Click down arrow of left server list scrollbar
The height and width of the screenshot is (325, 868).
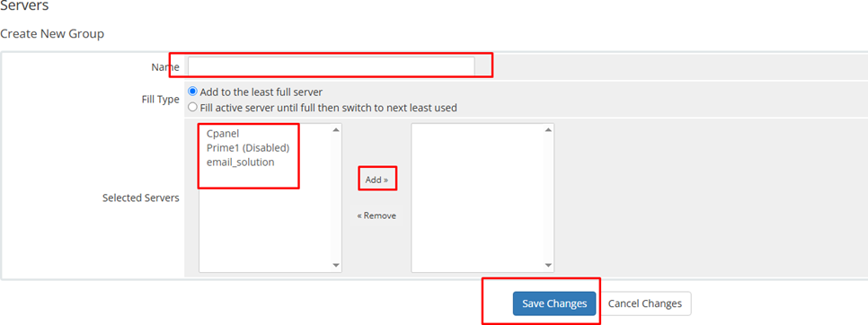pyautogui.click(x=336, y=266)
